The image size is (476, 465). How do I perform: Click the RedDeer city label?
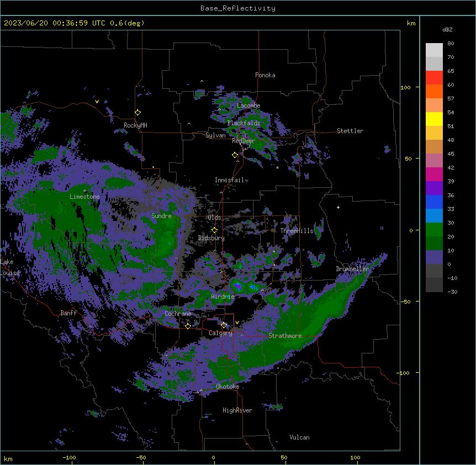click(x=244, y=141)
